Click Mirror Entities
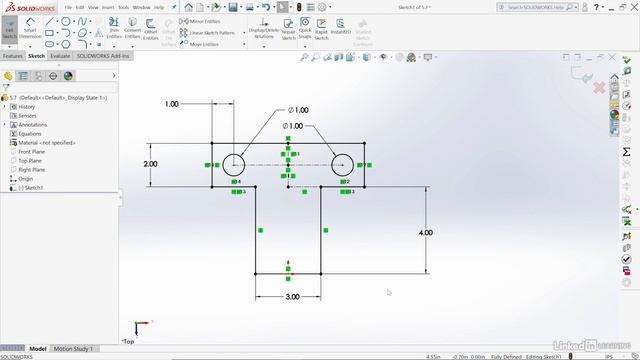 click(x=200, y=21)
